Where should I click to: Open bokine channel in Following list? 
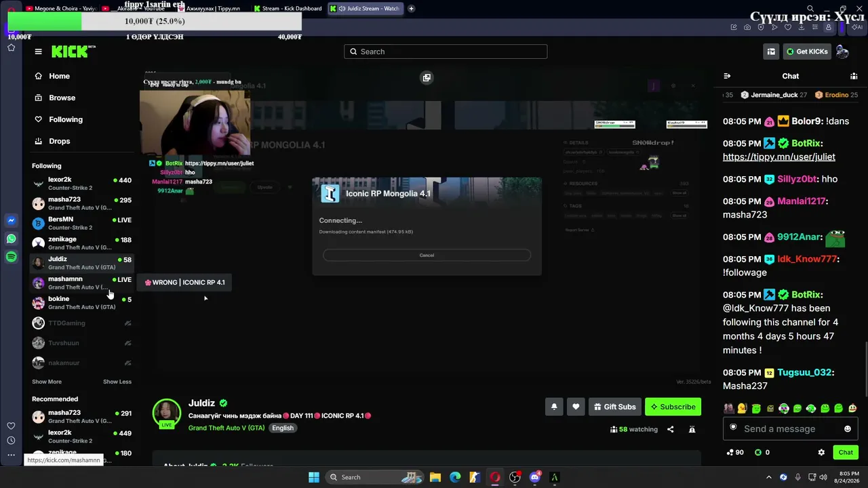[82, 302]
